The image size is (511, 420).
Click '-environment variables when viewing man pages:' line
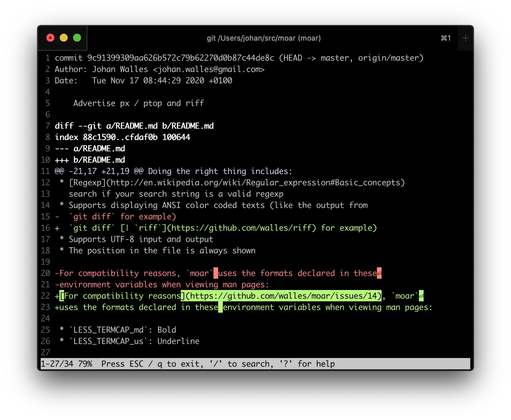162,285
